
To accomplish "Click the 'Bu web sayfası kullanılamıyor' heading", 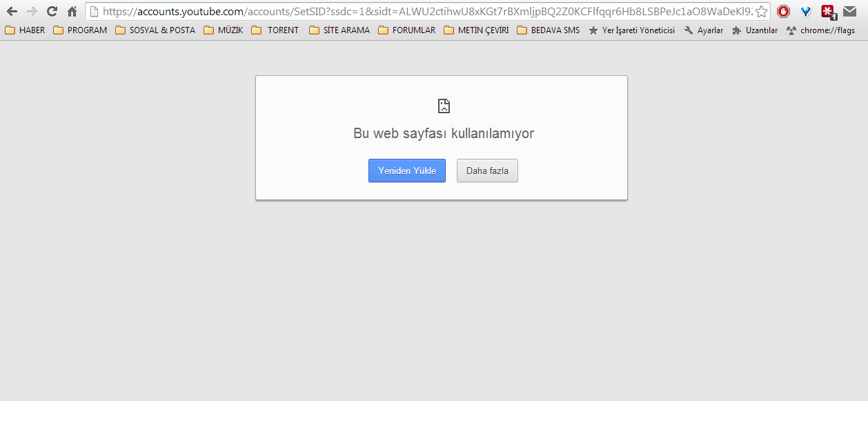I will (444, 133).
